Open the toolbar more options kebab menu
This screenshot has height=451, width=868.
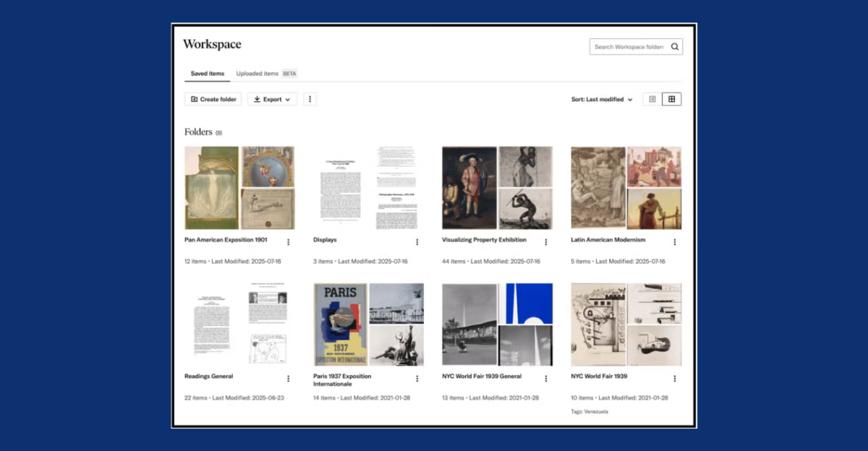(x=310, y=99)
